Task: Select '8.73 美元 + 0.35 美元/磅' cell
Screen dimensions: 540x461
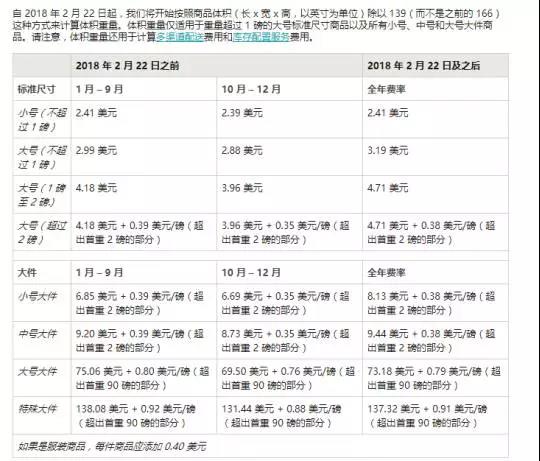Action: pyautogui.click(x=286, y=340)
